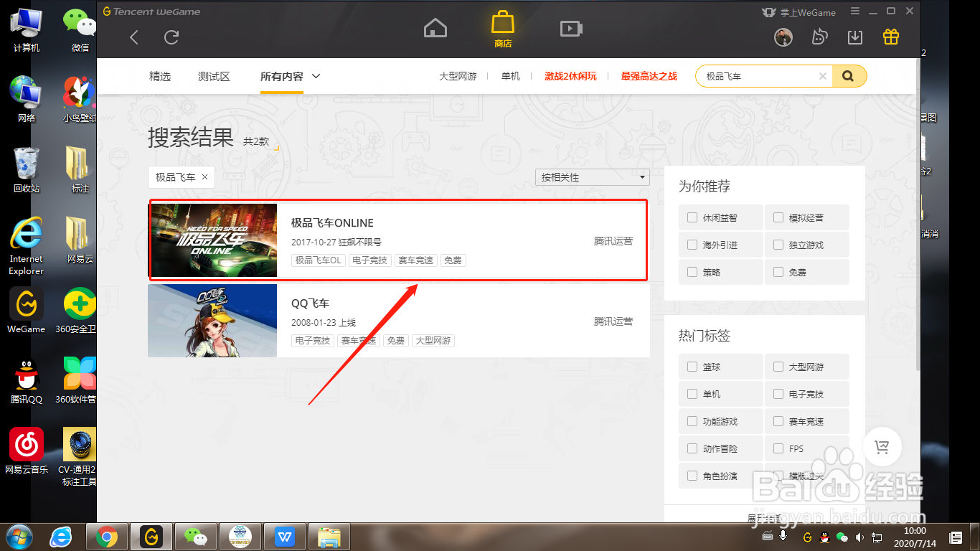
Task: Open the user avatar profile
Action: [783, 37]
